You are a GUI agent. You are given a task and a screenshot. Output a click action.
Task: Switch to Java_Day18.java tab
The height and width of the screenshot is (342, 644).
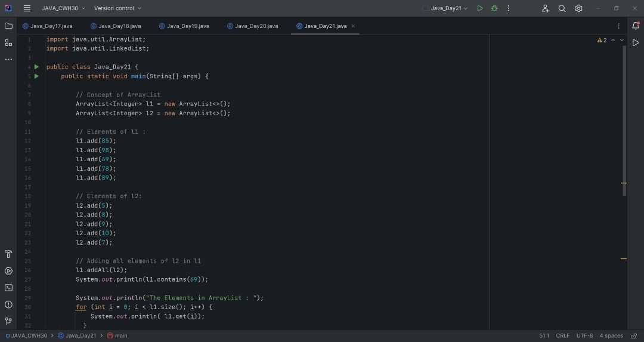tap(116, 26)
